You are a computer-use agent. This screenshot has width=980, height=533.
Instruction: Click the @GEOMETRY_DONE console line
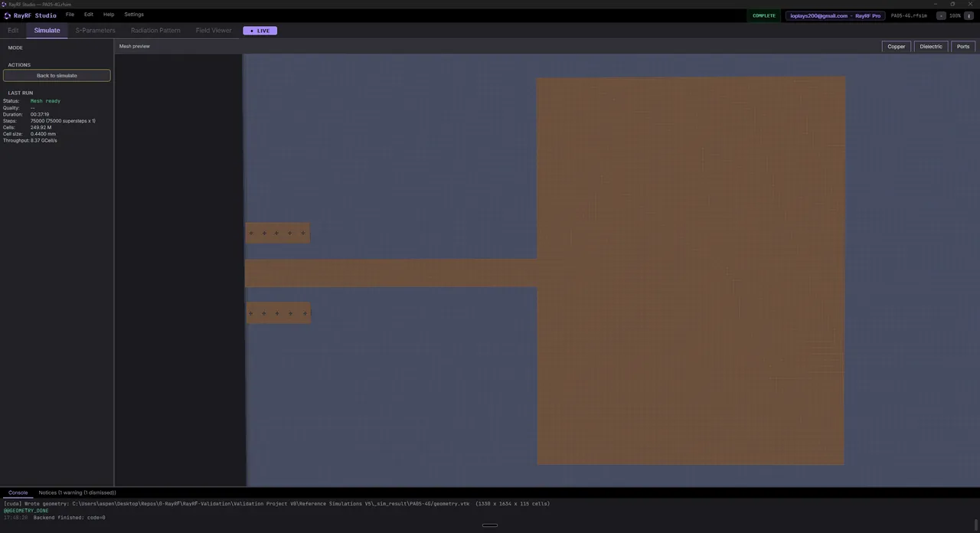tap(26, 511)
